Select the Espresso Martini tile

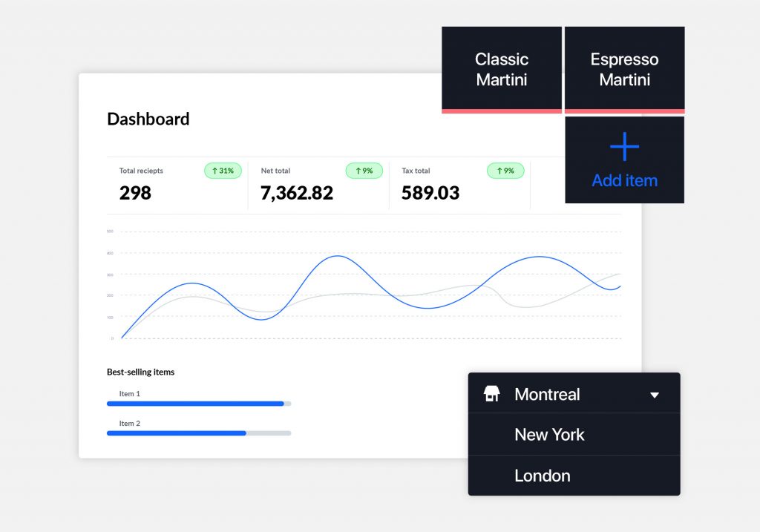(624, 68)
